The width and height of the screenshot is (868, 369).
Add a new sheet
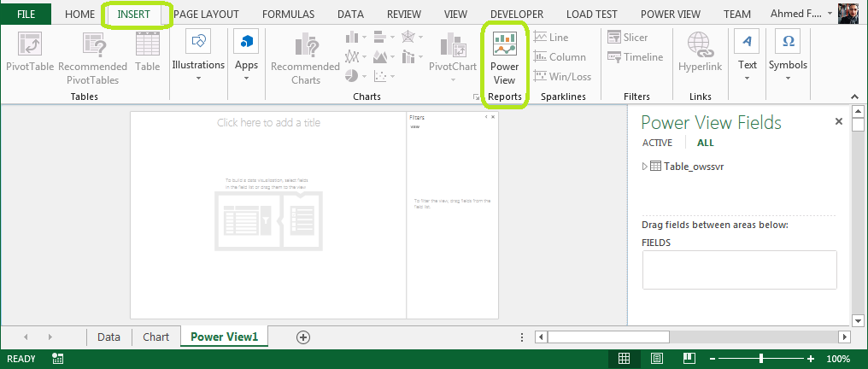coord(302,337)
